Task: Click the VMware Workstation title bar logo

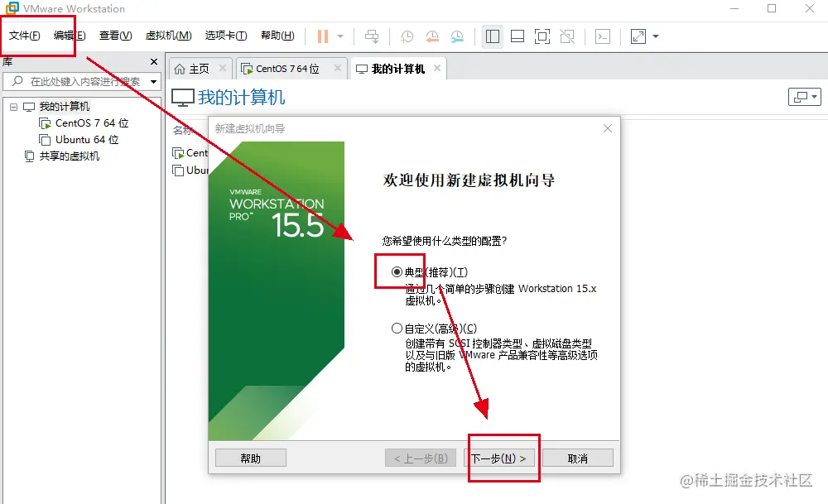Action: click(x=12, y=8)
